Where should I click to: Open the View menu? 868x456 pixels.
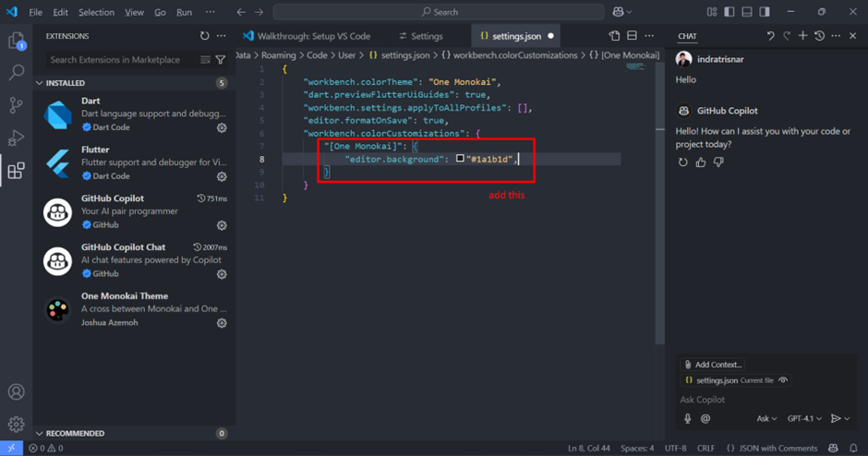(x=134, y=12)
